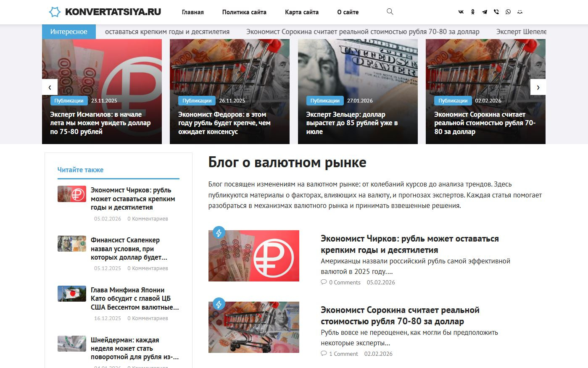Image resolution: width=588 pixels, height=368 pixels.
Task: Open the Карта сайта menu item
Action: pyautogui.click(x=302, y=12)
